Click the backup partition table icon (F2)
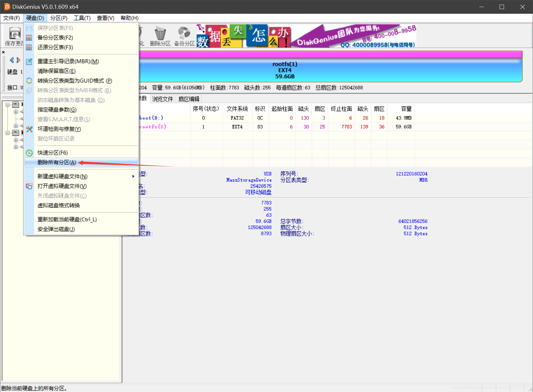Viewport: 533px width, 392px height. [x=29, y=38]
